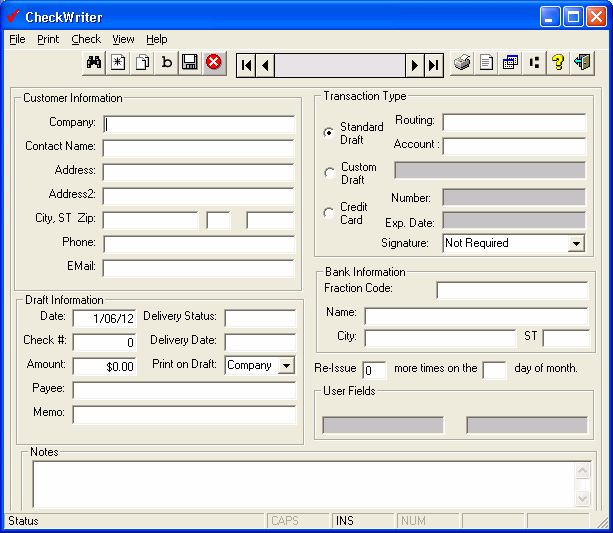This screenshot has width=613, height=533.
Task: Click the binoculars find icon
Action: tap(94, 63)
